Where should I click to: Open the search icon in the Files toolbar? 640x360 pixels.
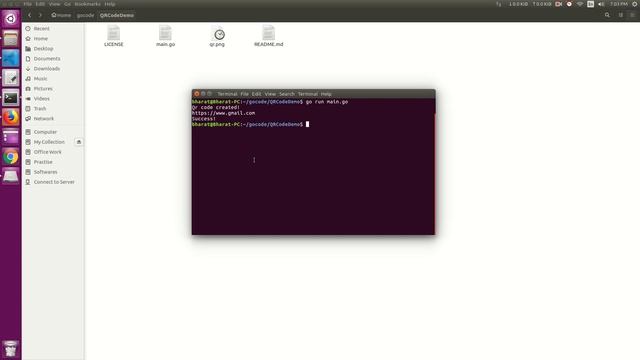point(607,15)
